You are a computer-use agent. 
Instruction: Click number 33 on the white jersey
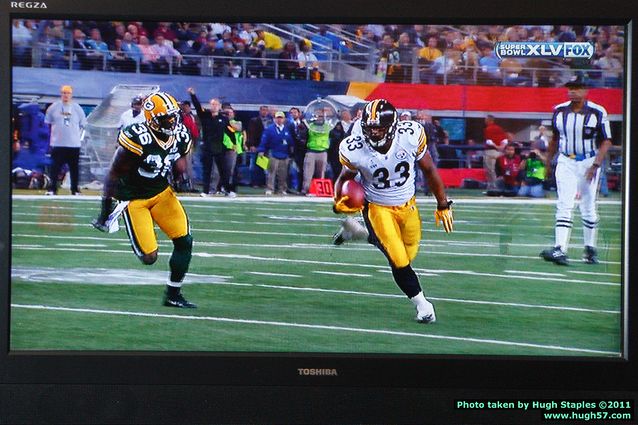tap(390, 174)
